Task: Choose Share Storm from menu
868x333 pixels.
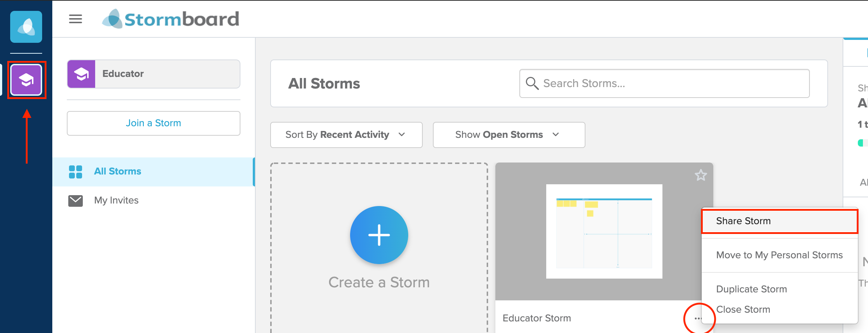Action: tap(780, 221)
